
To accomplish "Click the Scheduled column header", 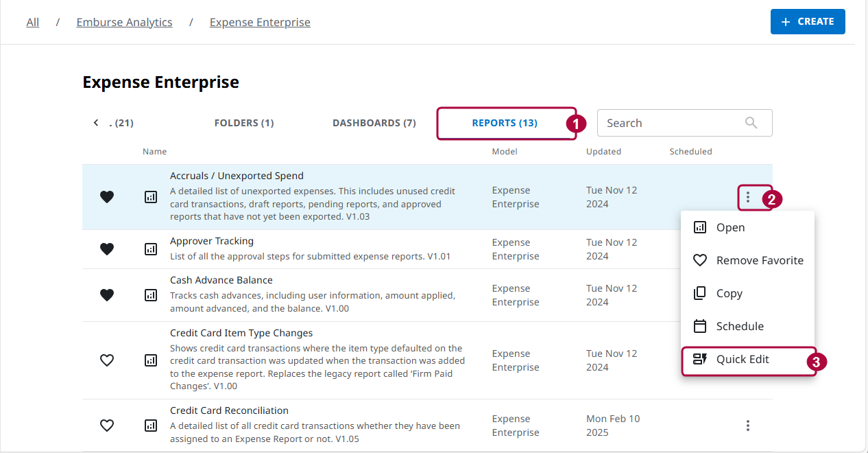I will (x=691, y=152).
